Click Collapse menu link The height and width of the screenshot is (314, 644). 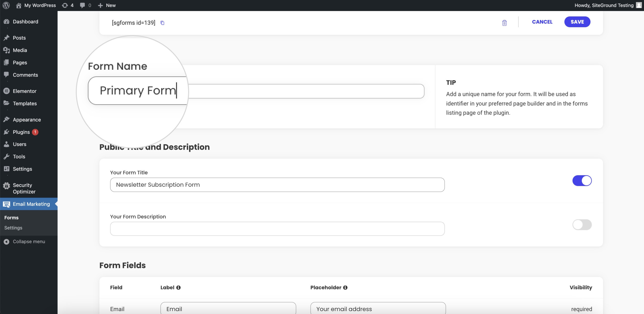[29, 242]
